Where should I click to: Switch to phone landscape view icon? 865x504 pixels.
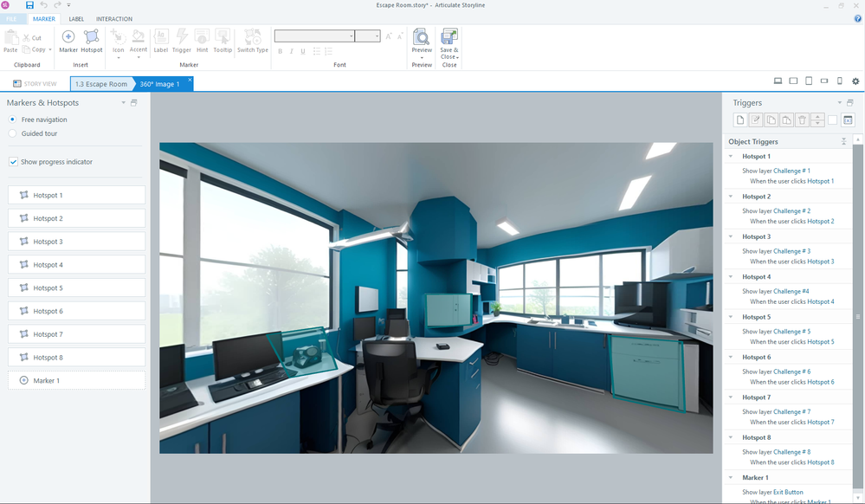(x=824, y=81)
